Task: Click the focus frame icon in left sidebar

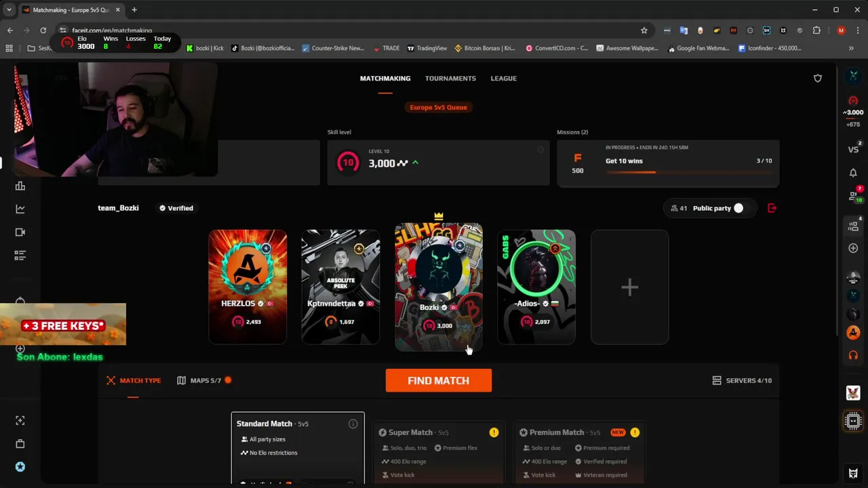Action: tap(20, 421)
